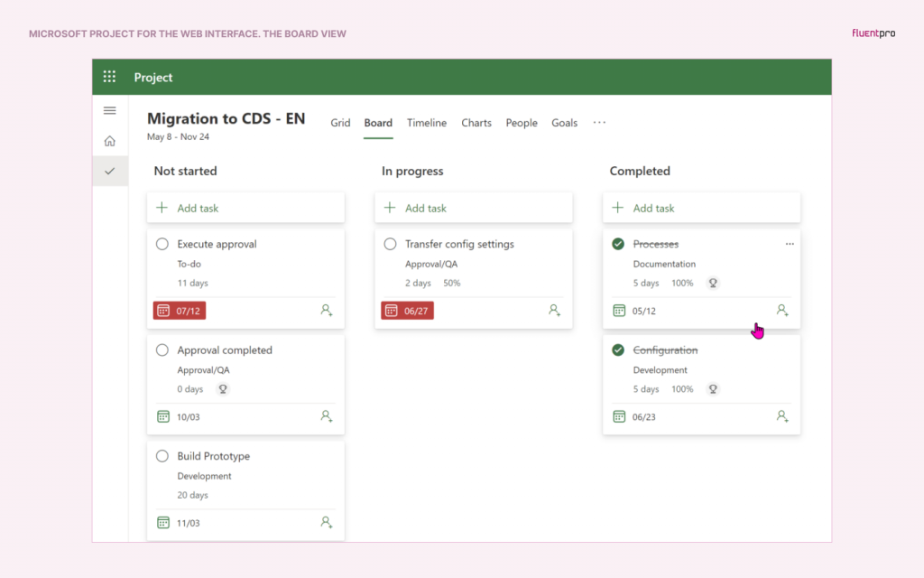Assign someone to the Execute approval task
Image resolution: width=924 pixels, height=578 pixels.
[326, 310]
